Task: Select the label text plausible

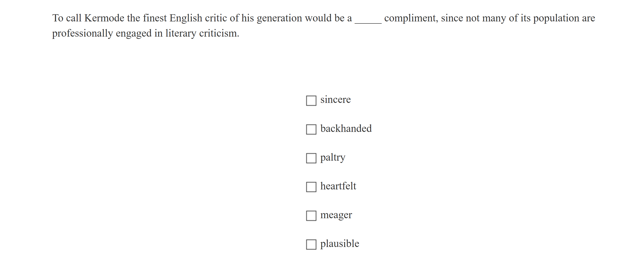Action: pos(340,243)
